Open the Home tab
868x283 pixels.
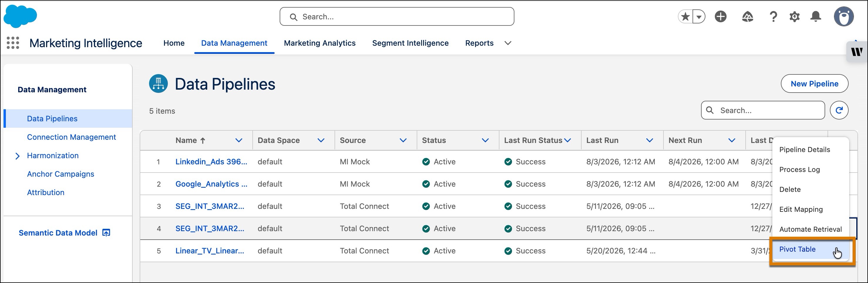pyautogui.click(x=174, y=43)
